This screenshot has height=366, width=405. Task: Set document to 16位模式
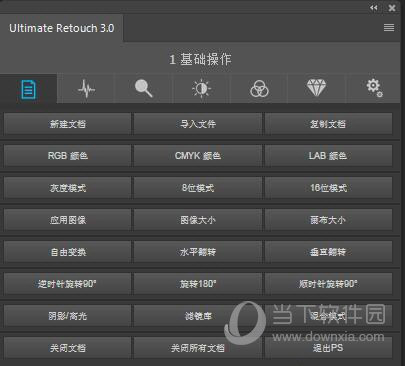(328, 188)
